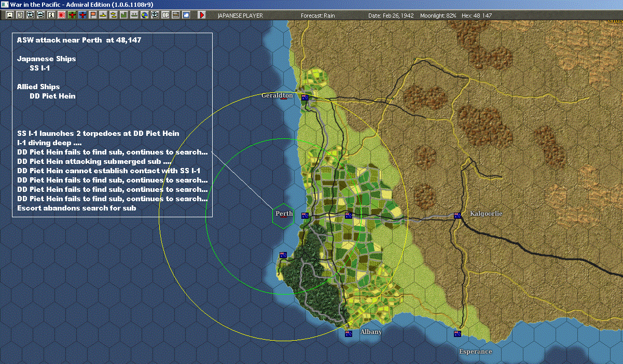
Task: Click 'SS I-1' under Japanese Ships
Action: (x=39, y=68)
